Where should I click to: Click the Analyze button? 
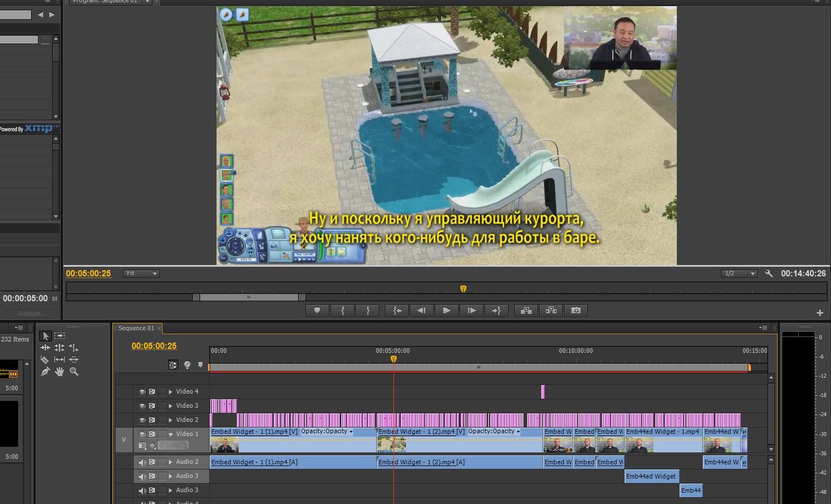31,313
